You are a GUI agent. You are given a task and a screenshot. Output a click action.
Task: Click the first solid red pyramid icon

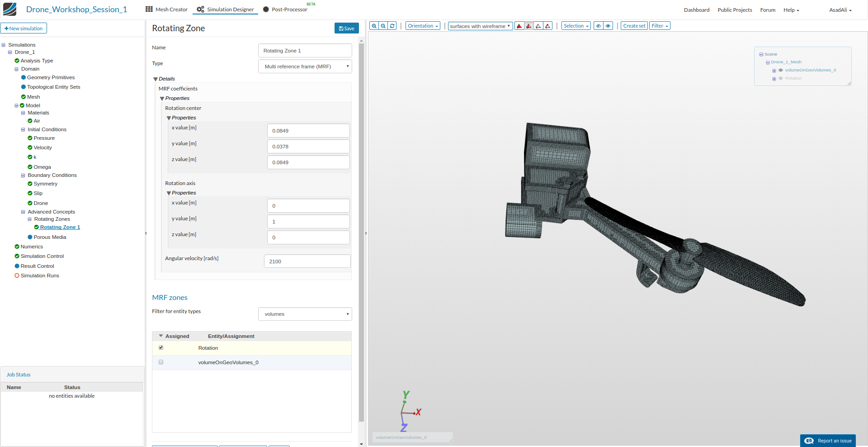tap(519, 26)
